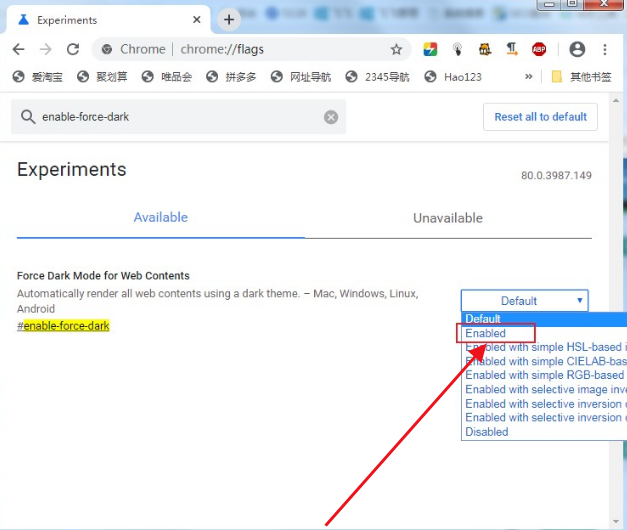627x530 pixels.
Task: Click the page scrollbar up arrow
Action: (615, 100)
